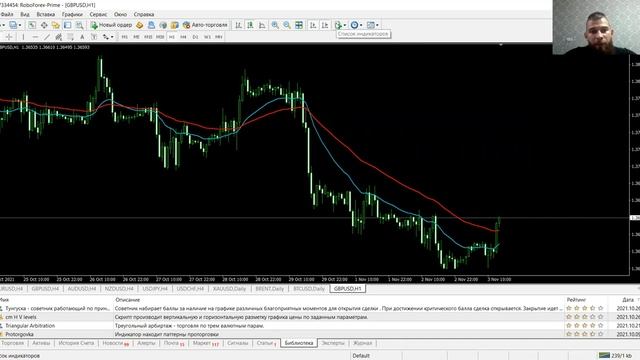Open the Вставка menu
640x360 pixels.
46,14
